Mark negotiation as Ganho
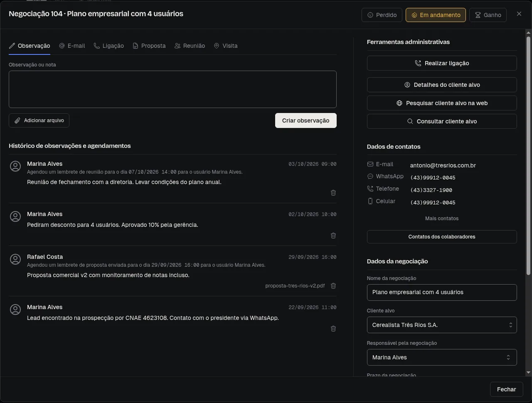Image resolution: width=532 pixels, height=403 pixels. tap(488, 15)
